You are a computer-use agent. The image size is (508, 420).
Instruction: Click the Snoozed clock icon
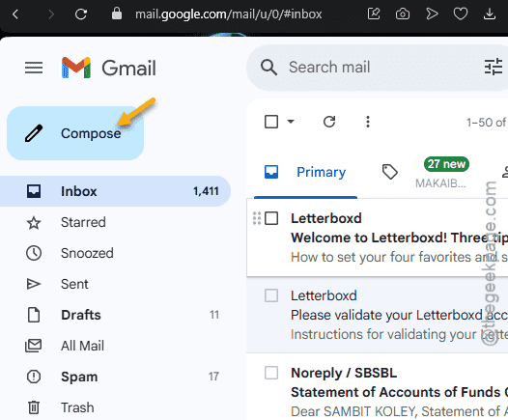click(34, 253)
